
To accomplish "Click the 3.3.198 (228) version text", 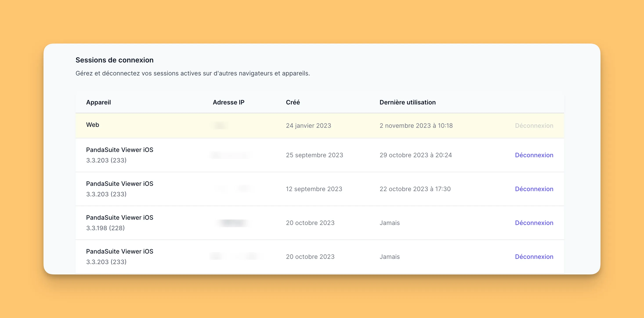I will pos(105,228).
